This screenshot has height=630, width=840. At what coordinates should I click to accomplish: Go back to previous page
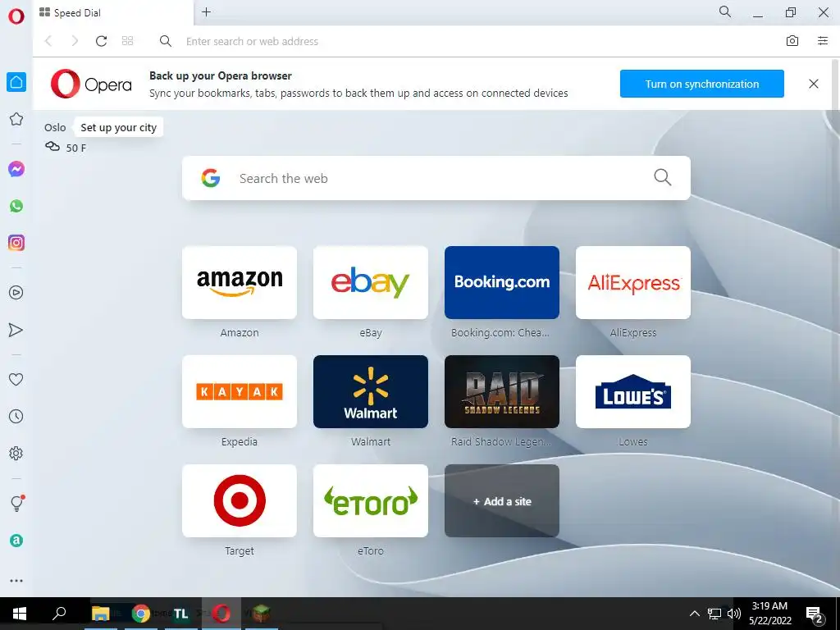tap(48, 41)
